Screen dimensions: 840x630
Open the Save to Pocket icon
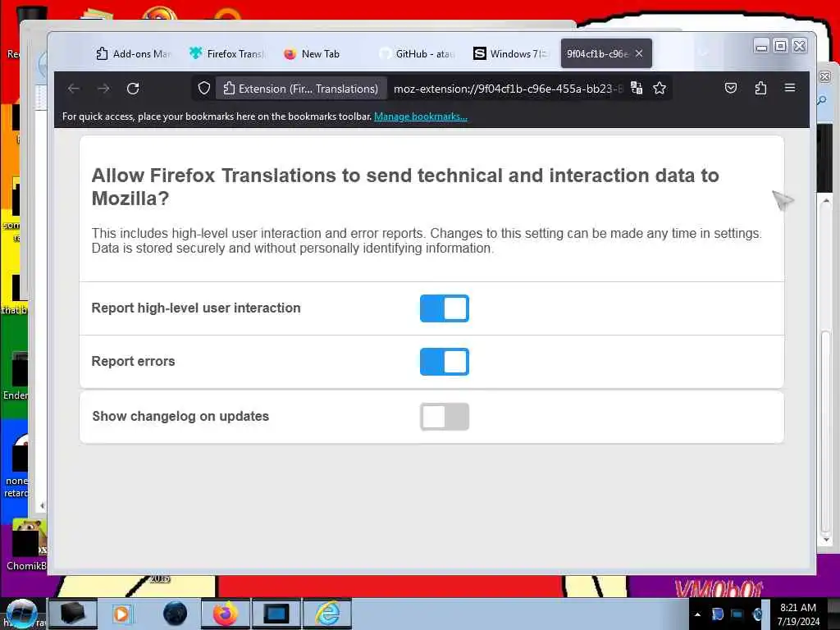[731, 89]
